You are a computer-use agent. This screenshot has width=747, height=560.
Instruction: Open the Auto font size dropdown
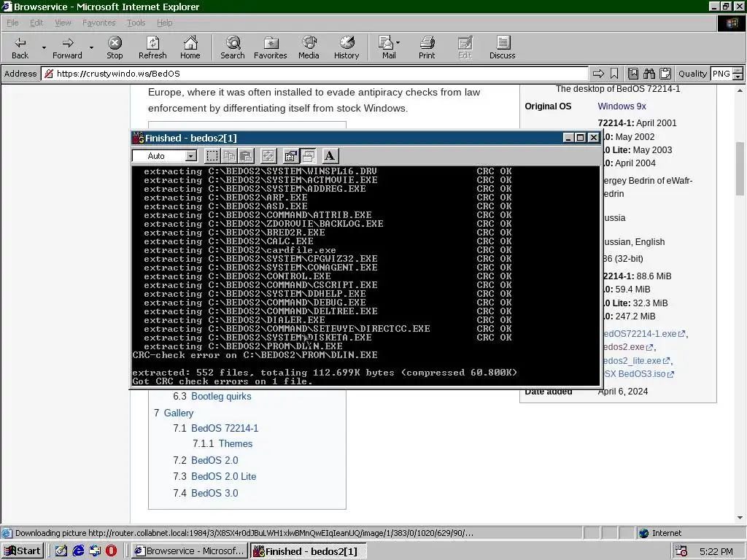coord(191,156)
